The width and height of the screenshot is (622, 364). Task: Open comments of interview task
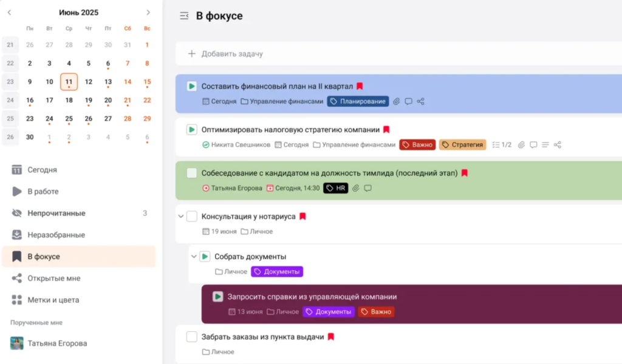click(367, 188)
